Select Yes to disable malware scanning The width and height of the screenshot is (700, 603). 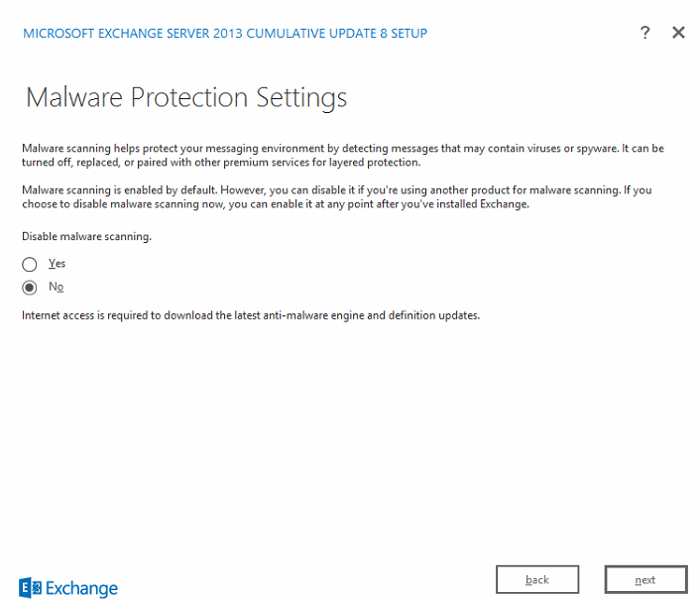pyautogui.click(x=30, y=265)
